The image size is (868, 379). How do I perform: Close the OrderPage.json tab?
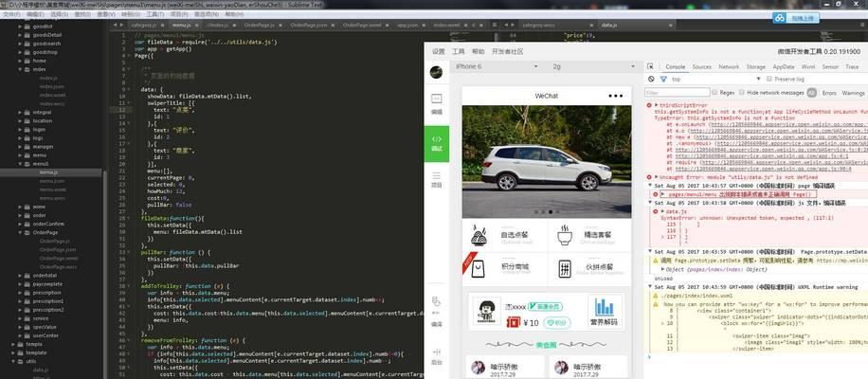pos(332,26)
